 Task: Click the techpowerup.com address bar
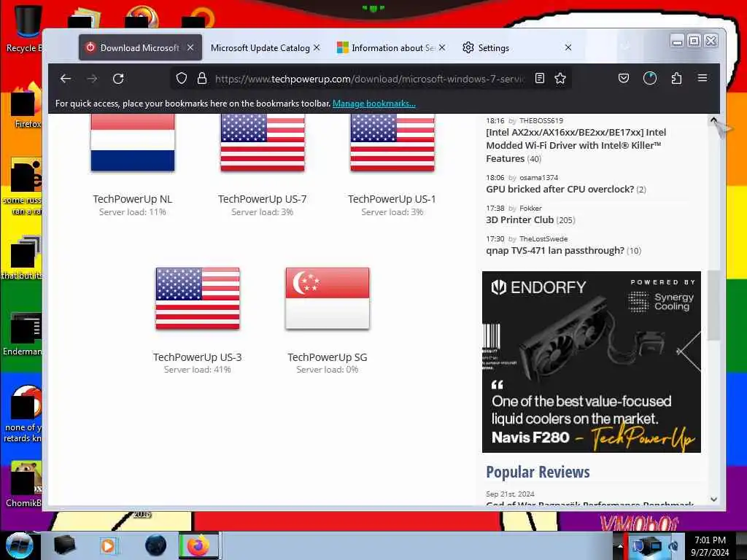coord(369,79)
